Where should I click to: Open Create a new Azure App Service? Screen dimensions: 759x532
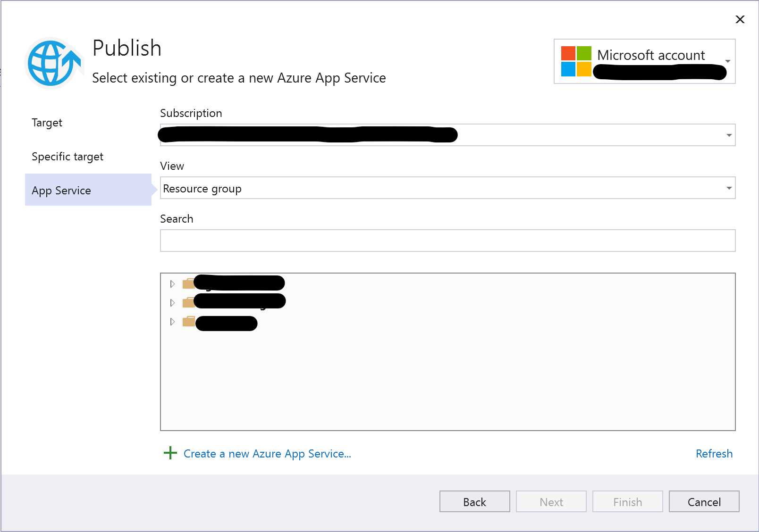click(x=267, y=453)
